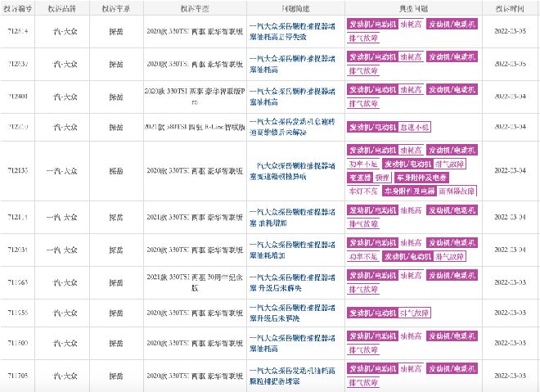Screen dimensions: 540x392
Task: Select complaint number 711705
Action: click(x=17, y=376)
